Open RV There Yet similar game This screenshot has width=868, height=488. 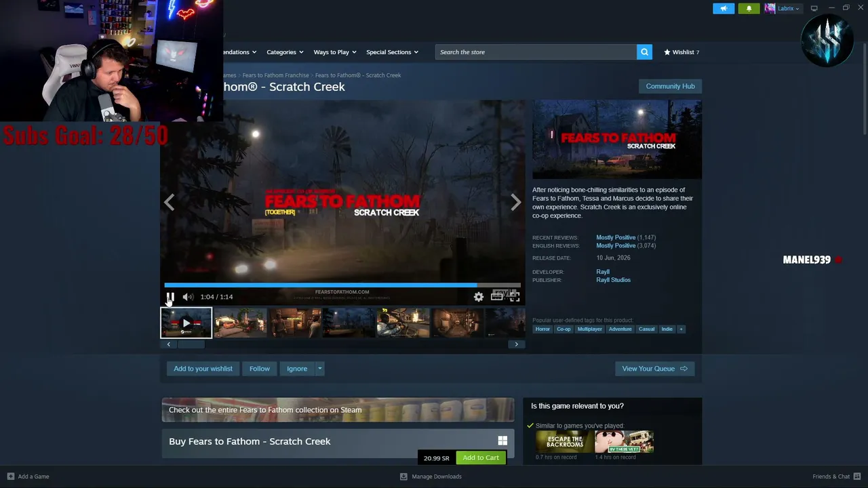coord(625,442)
